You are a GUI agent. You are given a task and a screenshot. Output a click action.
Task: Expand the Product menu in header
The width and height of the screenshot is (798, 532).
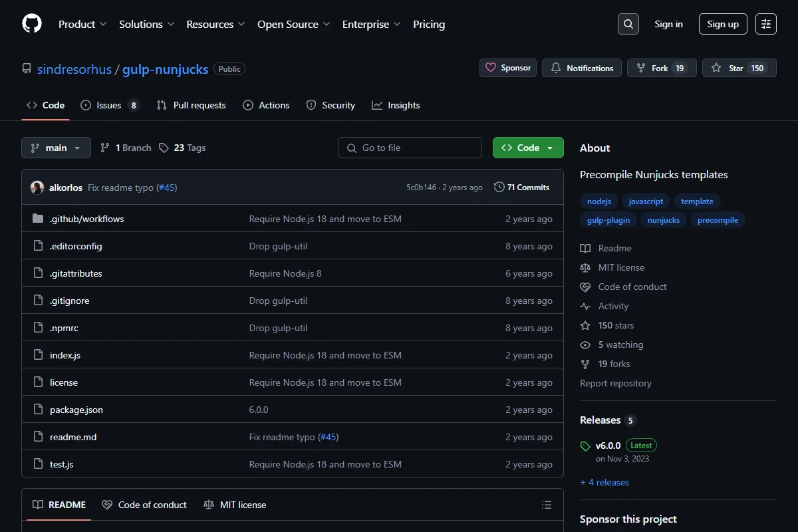(x=82, y=24)
